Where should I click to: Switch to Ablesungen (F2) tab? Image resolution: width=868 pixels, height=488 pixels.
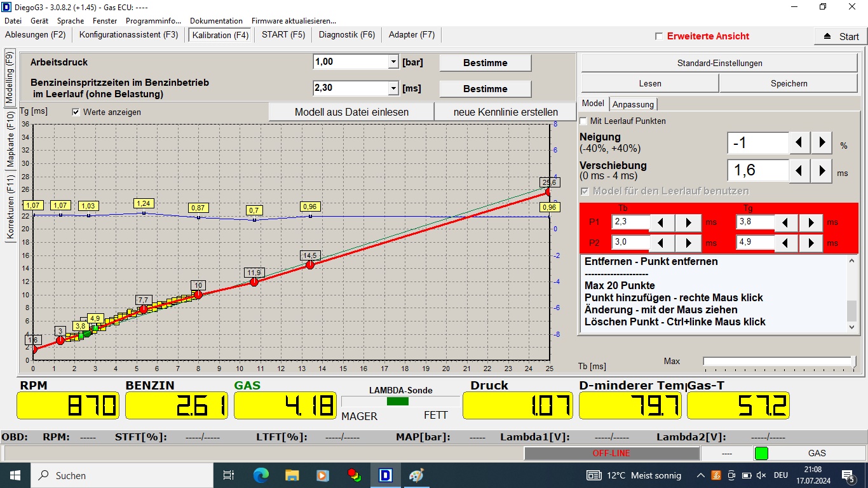click(x=36, y=35)
